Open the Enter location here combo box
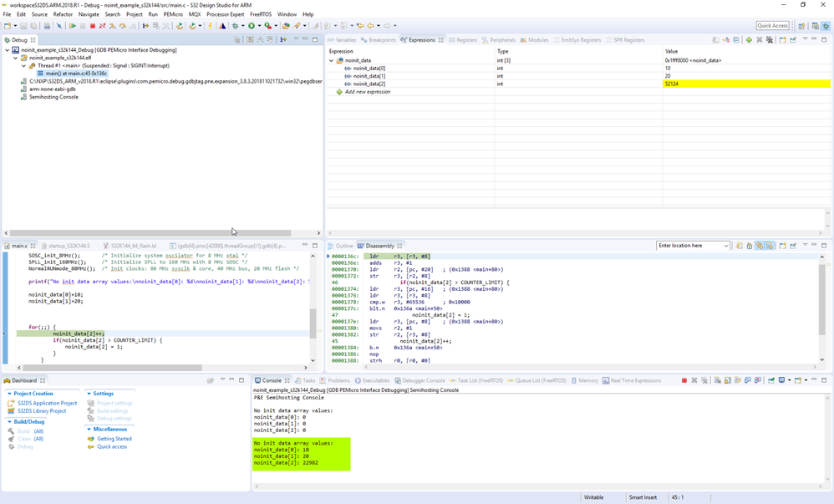Screen dimensions: 834x504 [693, 246]
